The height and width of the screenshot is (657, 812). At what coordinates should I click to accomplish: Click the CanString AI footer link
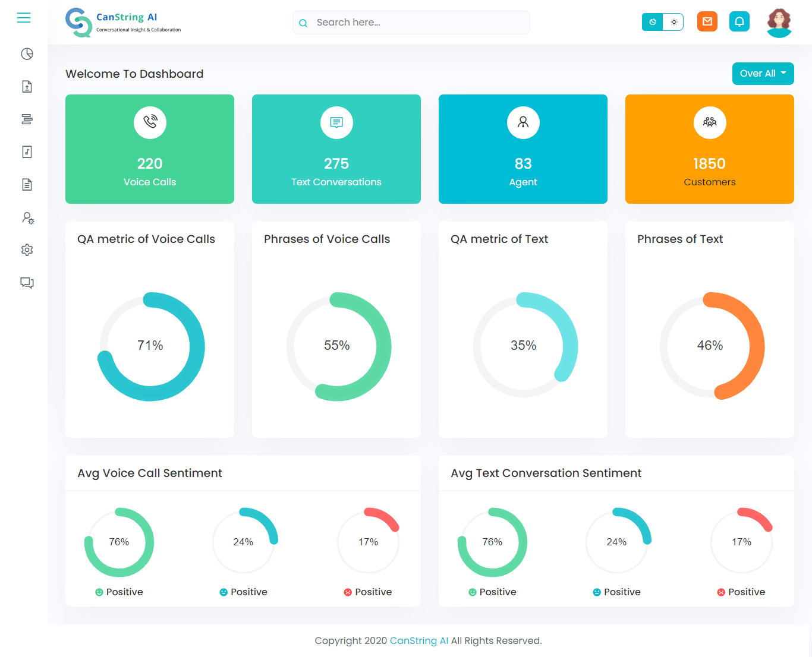(418, 640)
